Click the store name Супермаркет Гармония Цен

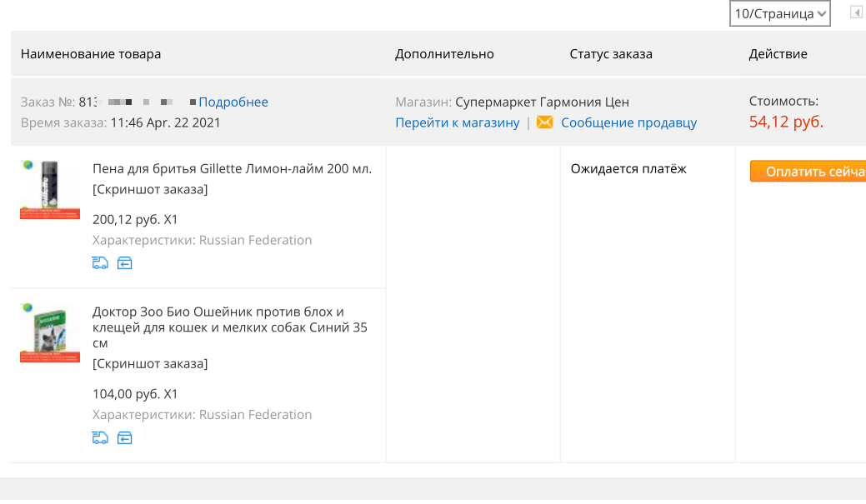pos(542,102)
